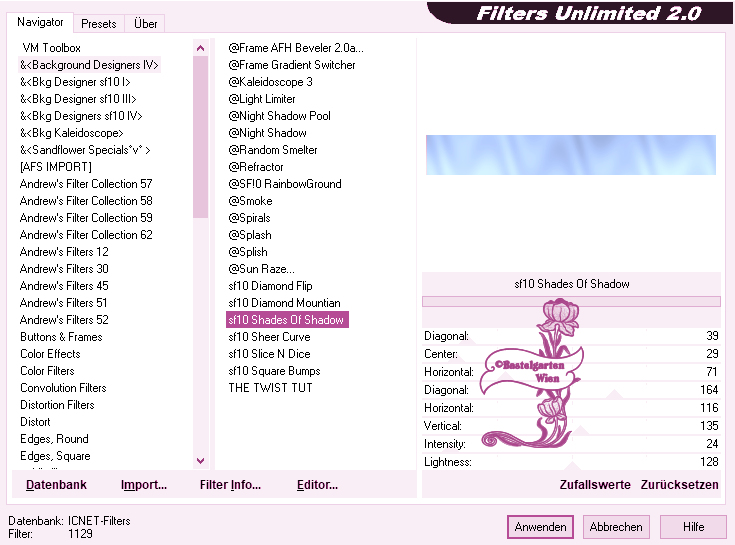The height and width of the screenshot is (545, 735).
Task: Choose @Splash filter
Action: (x=250, y=235)
